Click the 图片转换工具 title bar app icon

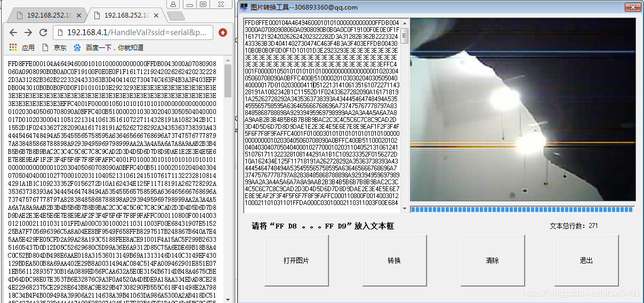click(x=244, y=7)
